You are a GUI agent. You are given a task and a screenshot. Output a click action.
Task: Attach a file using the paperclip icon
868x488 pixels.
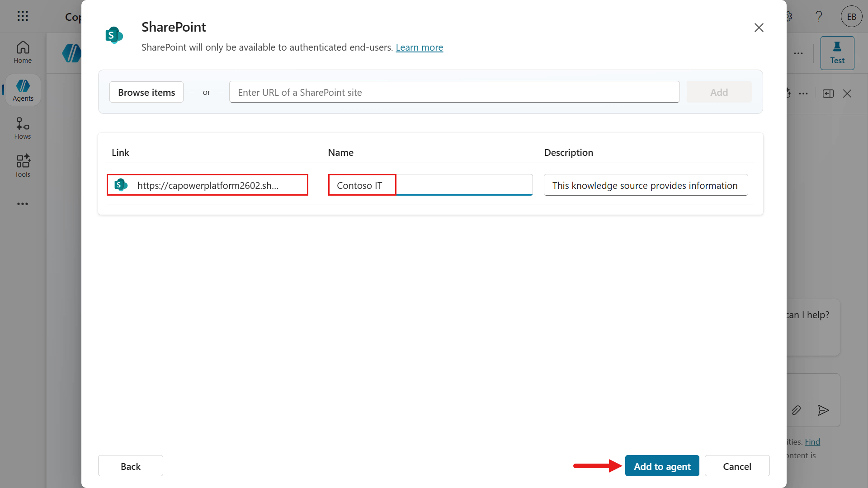(x=797, y=410)
